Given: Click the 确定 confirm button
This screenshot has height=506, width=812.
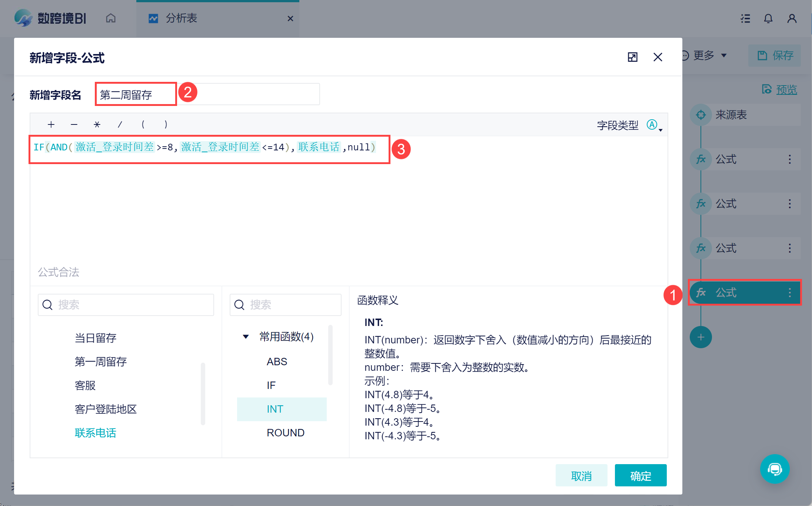Looking at the screenshot, I should [x=640, y=476].
